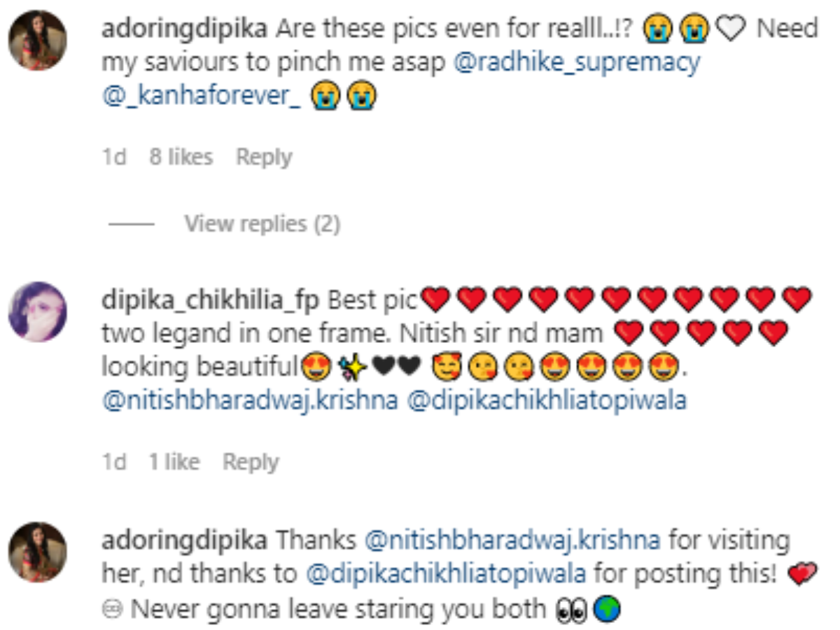The width and height of the screenshot is (840, 630).
Task: Open @dipikachikhliatopiwala mention in last comment
Action: pyautogui.click(x=447, y=575)
